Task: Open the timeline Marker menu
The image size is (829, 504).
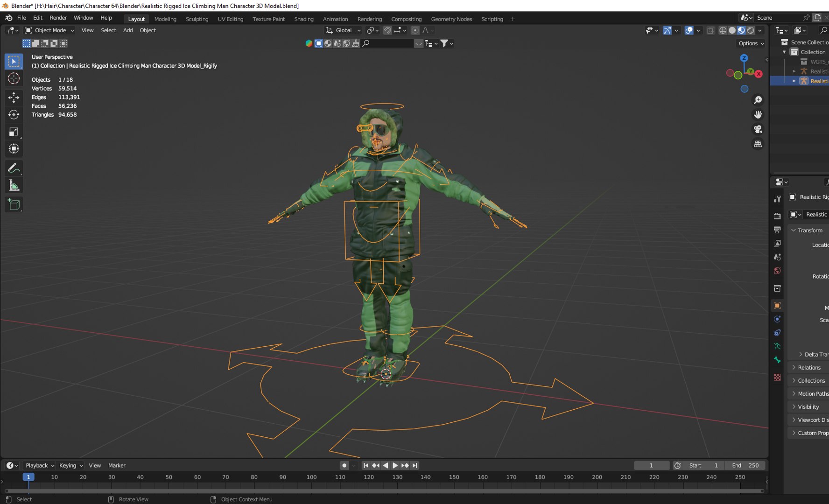Action: pyautogui.click(x=117, y=466)
